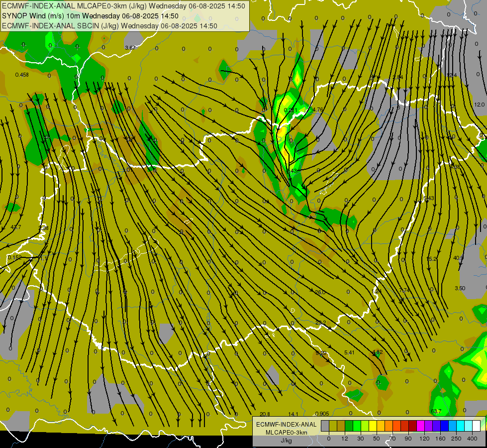Screen dimensions: 487x448
Task: Click the map value 15.2
Action: 432,259
